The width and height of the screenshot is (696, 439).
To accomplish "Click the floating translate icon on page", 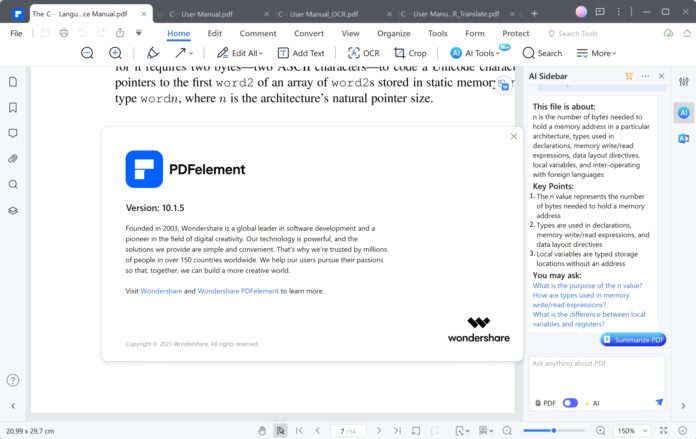I will (x=504, y=85).
